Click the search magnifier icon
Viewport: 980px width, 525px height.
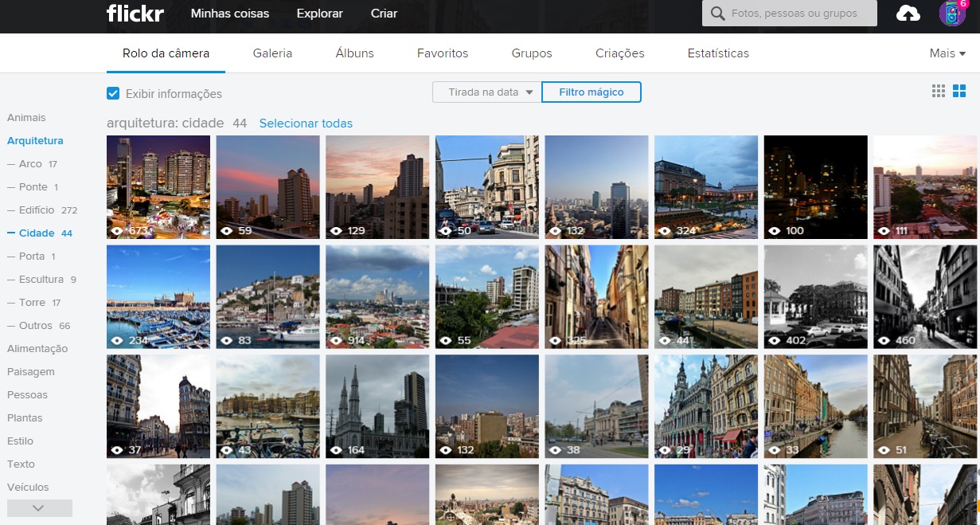click(718, 14)
